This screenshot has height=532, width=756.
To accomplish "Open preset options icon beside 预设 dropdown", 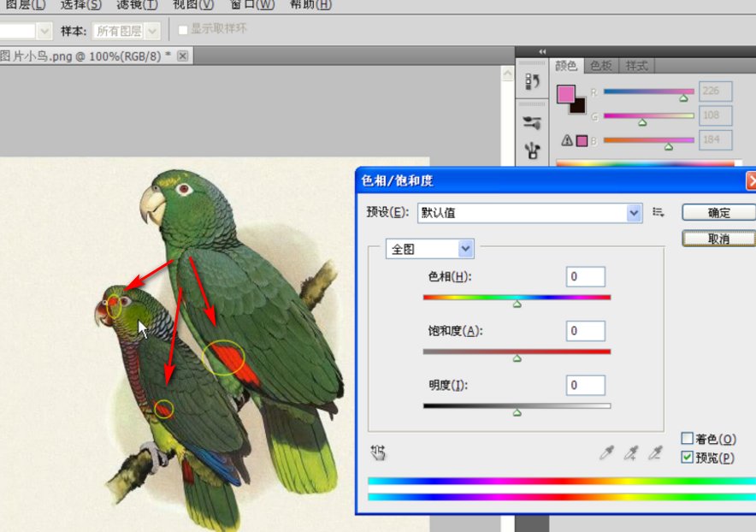I will (x=659, y=212).
